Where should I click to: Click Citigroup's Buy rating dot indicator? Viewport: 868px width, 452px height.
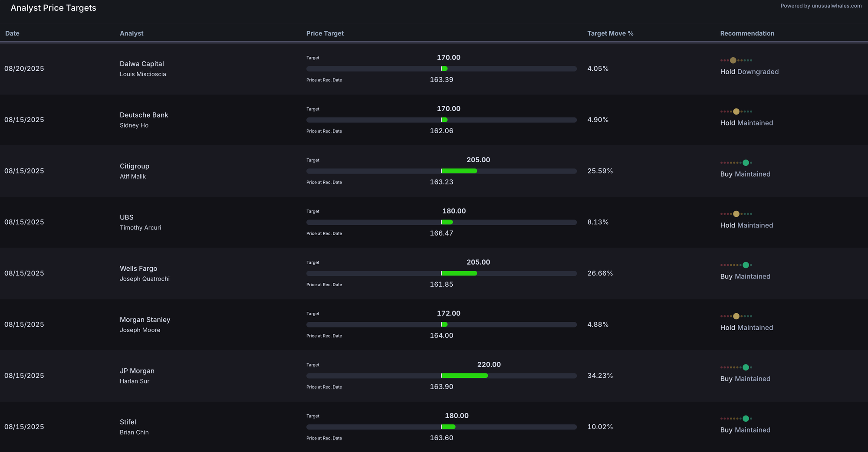point(736,163)
